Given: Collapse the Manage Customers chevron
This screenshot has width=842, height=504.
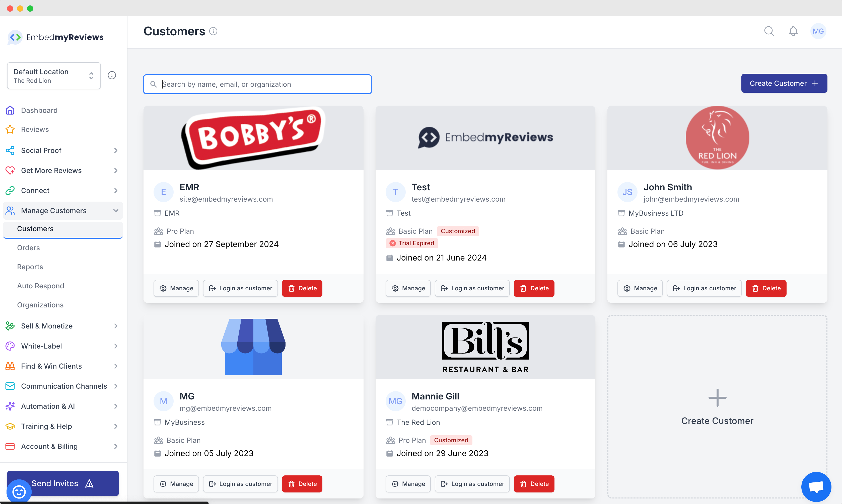Looking at the screenshot, I should click(x=116, y=211).
